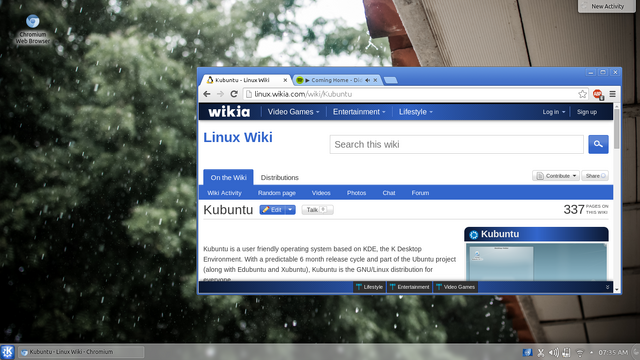This screenshot has width=640, height=360.
Task: Click the Share button
Action: [595, 176]
